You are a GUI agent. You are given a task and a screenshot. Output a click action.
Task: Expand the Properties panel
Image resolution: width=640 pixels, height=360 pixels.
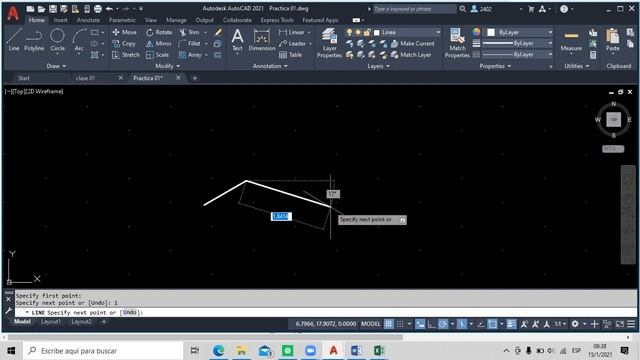click(x=495, y=66)
